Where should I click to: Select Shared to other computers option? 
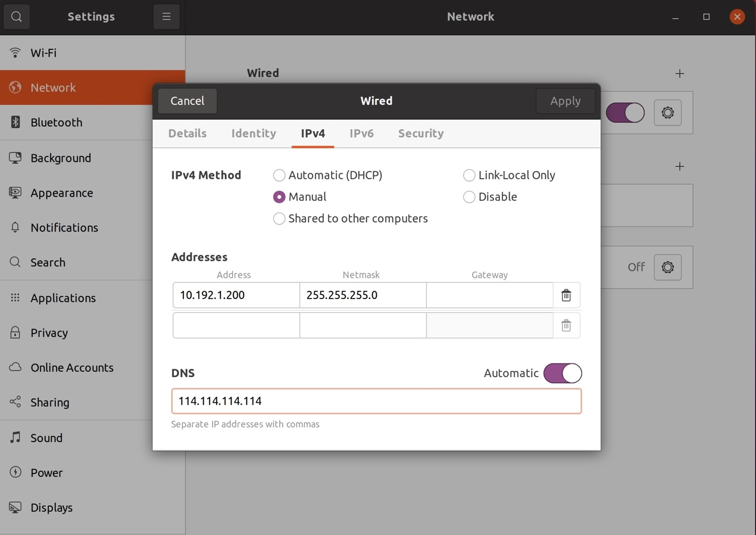350,219
